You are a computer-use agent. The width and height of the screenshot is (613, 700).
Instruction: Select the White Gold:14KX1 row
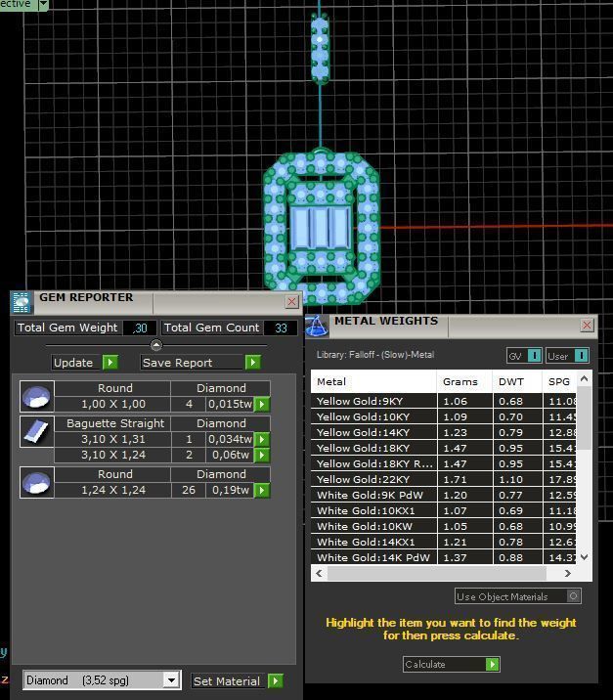coord(443,542)
